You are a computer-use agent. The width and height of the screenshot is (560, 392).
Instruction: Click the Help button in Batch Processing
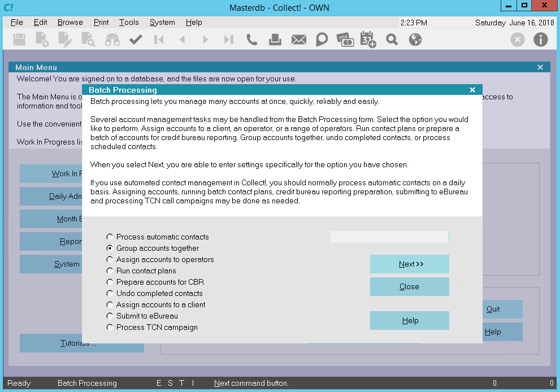click(409, 321)
